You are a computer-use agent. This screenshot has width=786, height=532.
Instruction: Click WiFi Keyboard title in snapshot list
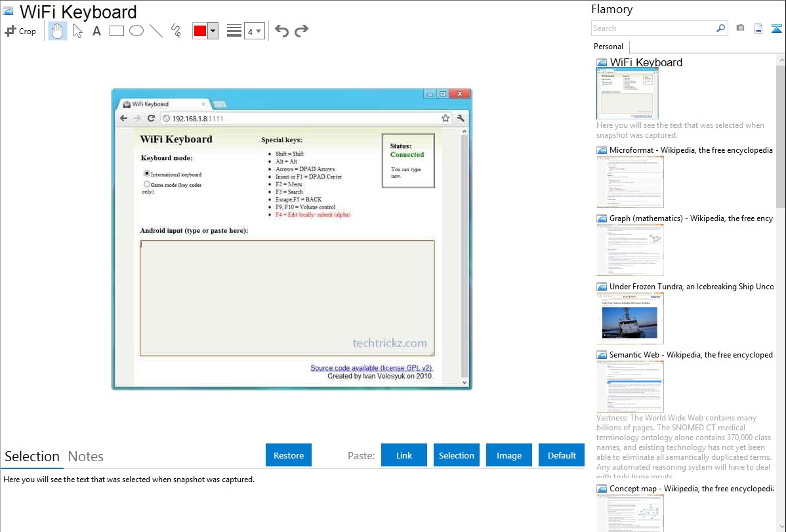646,62
